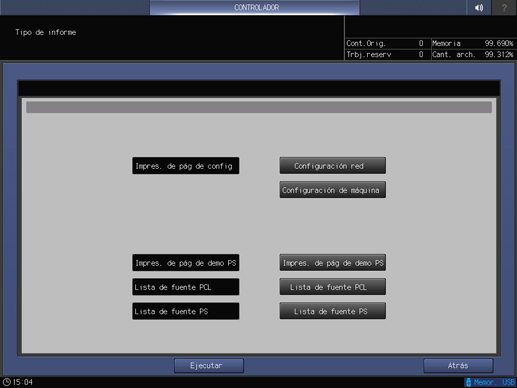Click the Tipo de informe heading text
Viewport: 517px width, 388px height.
(46, 32)
